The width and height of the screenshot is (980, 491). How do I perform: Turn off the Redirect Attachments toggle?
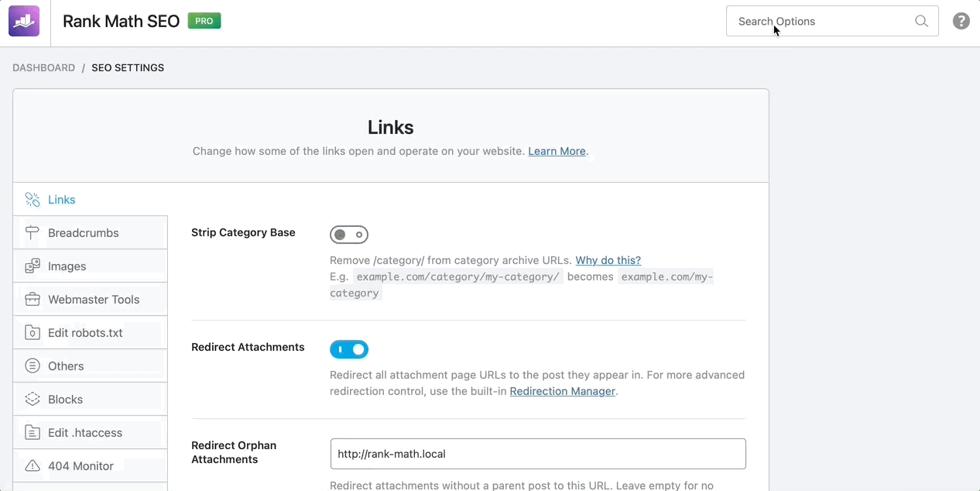coord(349,349)
